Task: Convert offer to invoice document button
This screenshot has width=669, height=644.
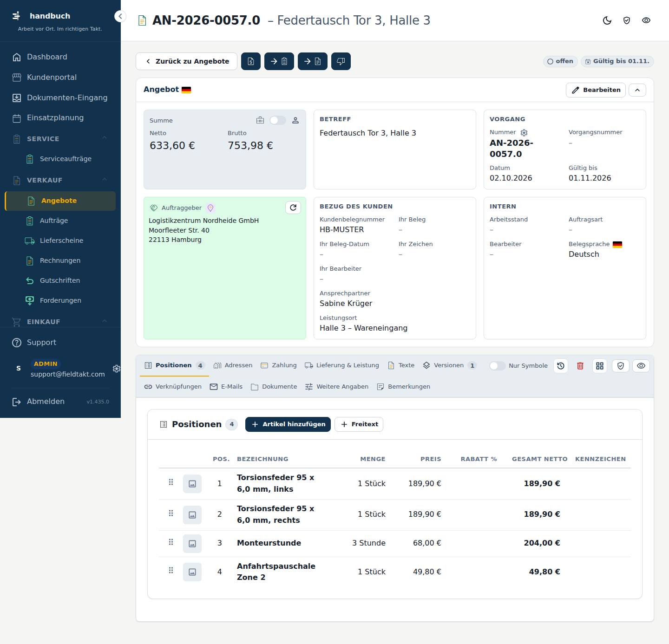Action: pos(313,61)
